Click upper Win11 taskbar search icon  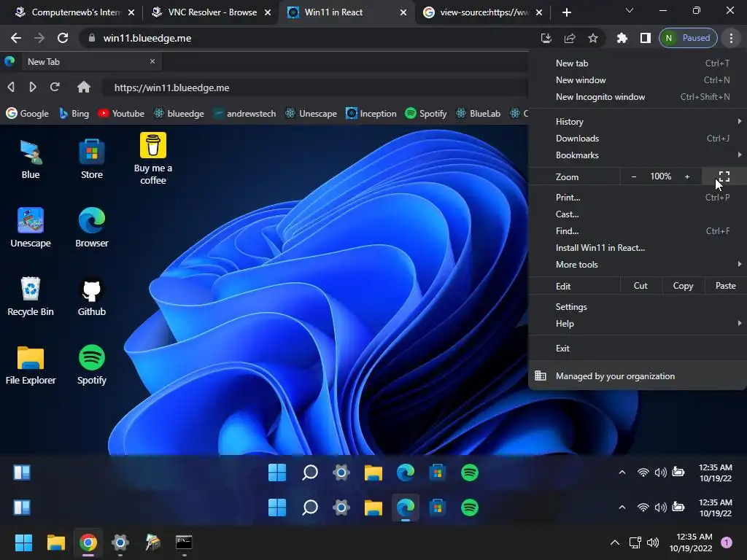tap(309, 472)
